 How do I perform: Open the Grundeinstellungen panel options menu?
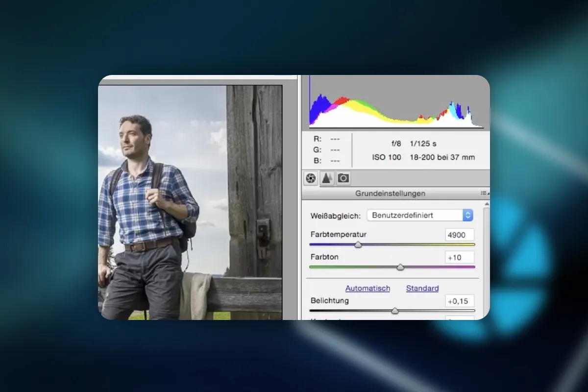pyautogui.click(x=484, y=193)
